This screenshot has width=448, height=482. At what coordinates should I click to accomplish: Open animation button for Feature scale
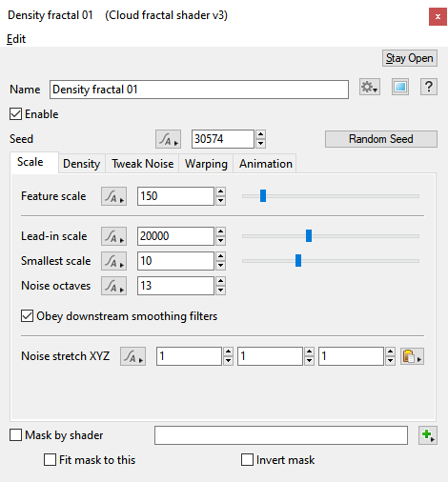point(113,196)
